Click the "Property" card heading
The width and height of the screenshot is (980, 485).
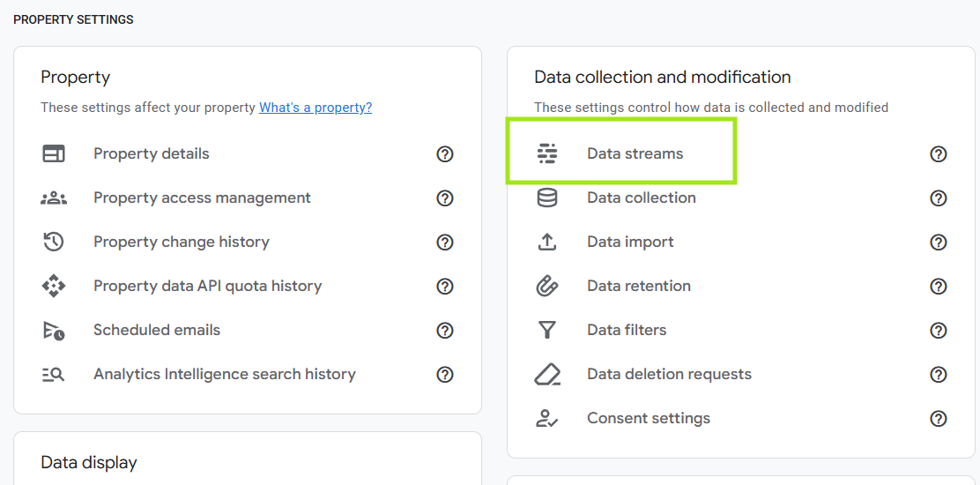point(76,78)
